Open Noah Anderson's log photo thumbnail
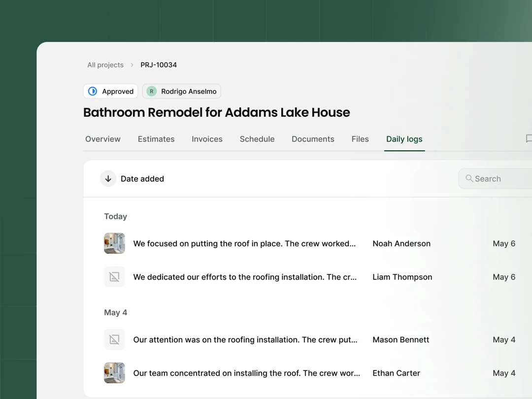 [114, 243]
